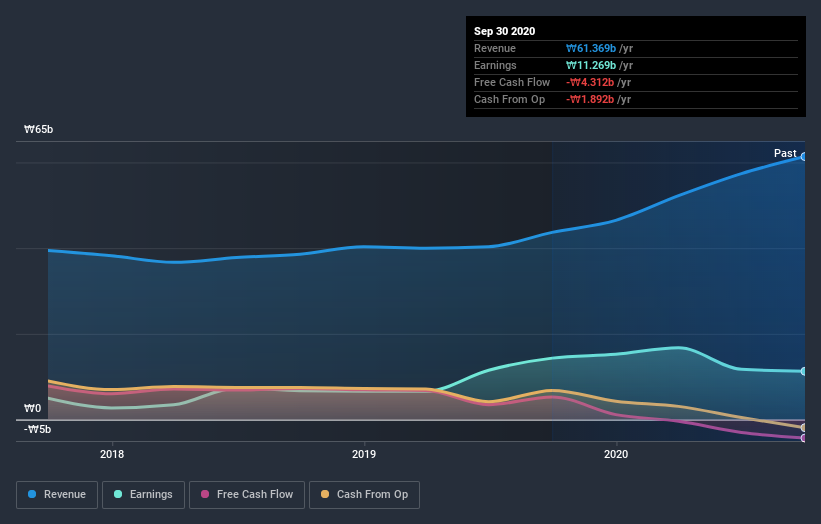Click the Past label on the chart
The image size is (821, 524).
click(x=785, y=153)
